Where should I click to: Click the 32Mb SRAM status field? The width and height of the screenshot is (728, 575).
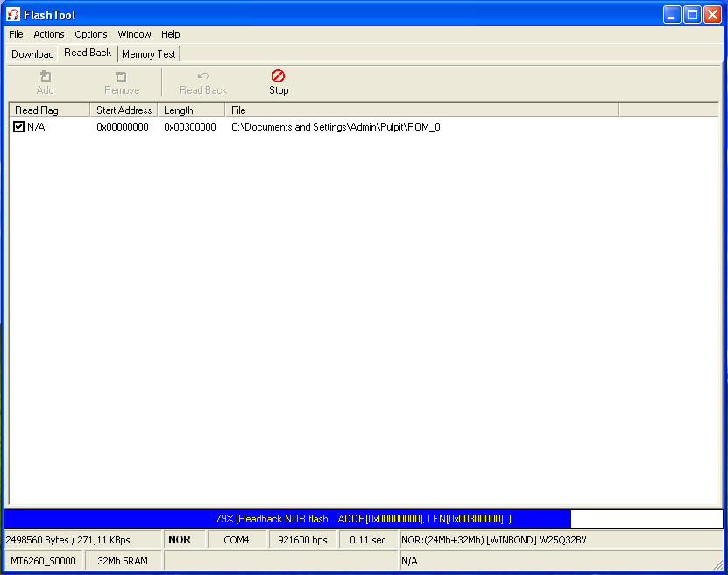coord(123,561)
